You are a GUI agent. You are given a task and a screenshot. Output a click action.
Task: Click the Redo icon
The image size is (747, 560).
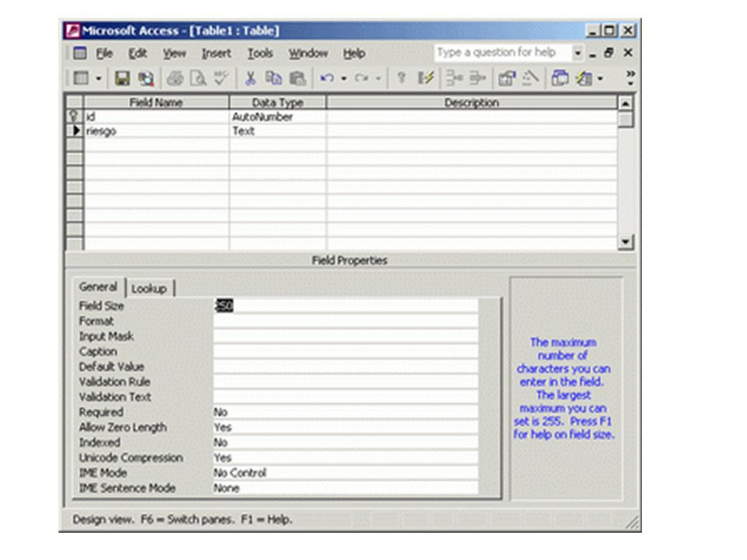click(x=362, y=78)
